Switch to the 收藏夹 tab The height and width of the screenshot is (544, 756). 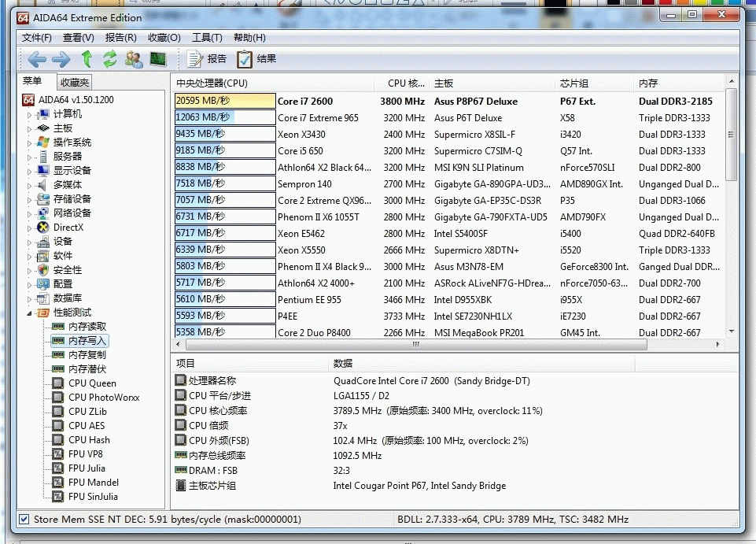tap(75, 83)
